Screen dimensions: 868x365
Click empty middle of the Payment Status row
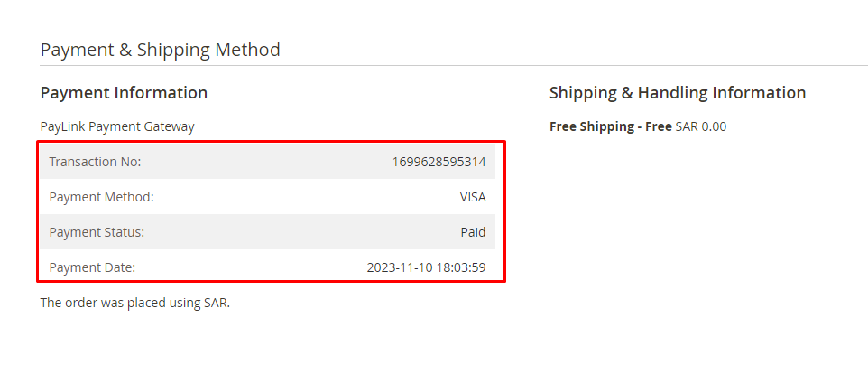tap(298, 232)
